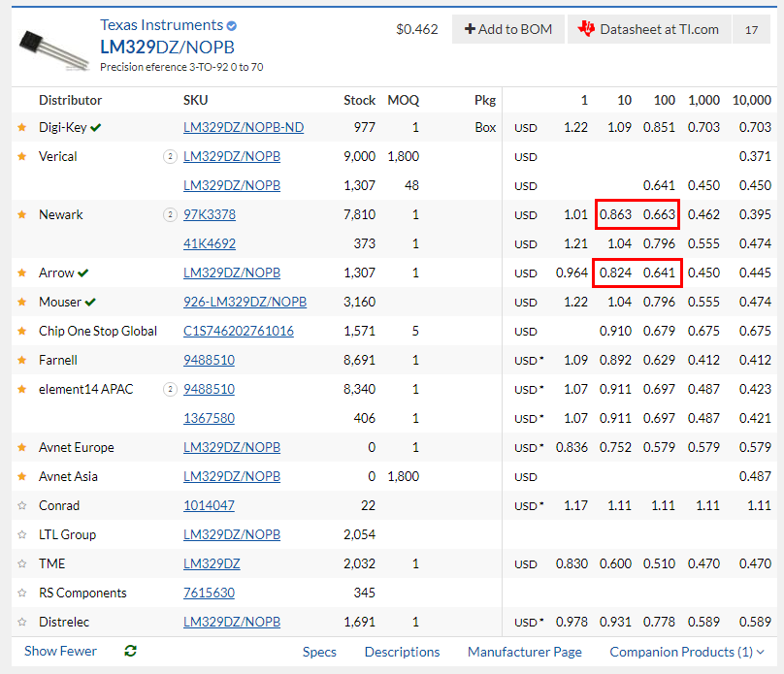The width and height of the screenshot is (784, 674).
Task: Click Mouser authorized checkmark icon
Action: (x=90, y=303)
